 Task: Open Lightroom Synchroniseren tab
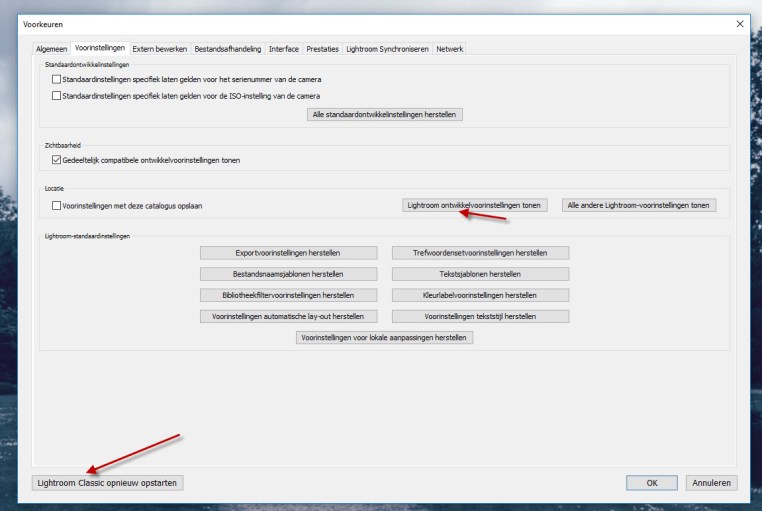point(387,49)
